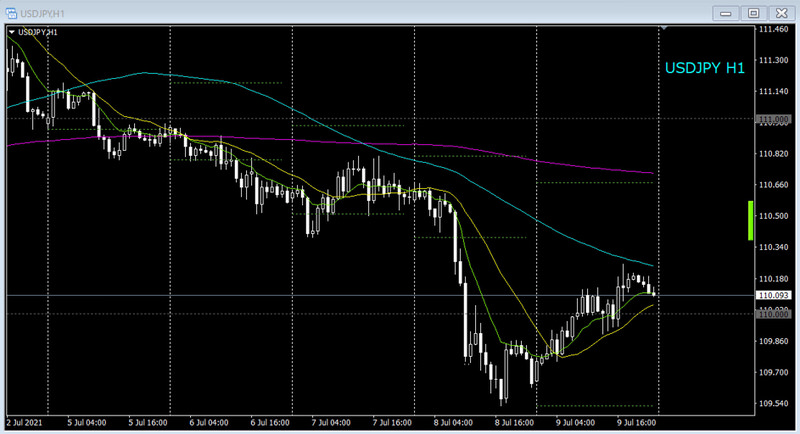The height and width of the screenshot is (434, 800).
Task: Minimize the USDJPY,H1 chart window
Action: coord(725,12)
